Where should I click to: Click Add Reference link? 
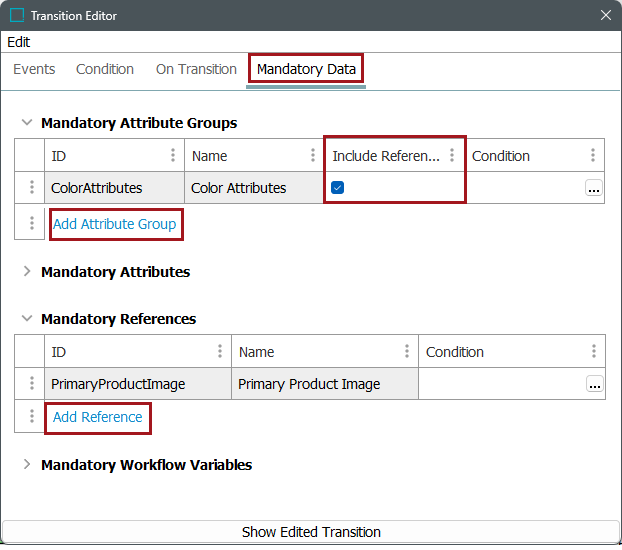click(x=98, y=417)
